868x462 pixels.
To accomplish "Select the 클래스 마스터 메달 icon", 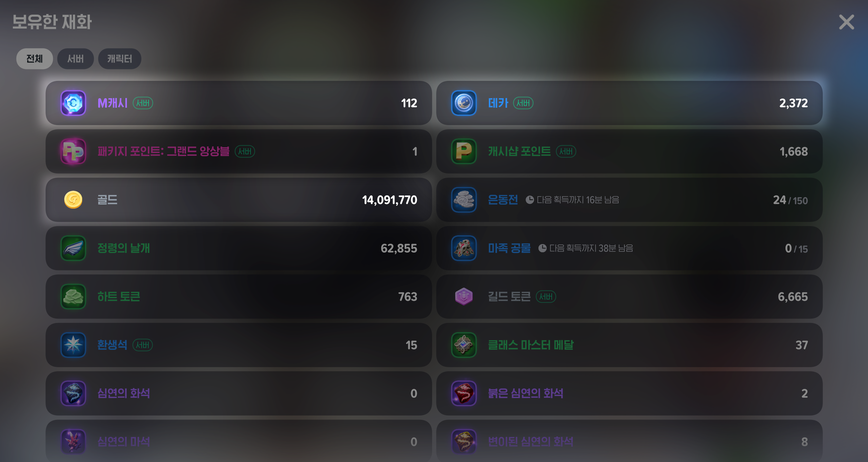I will coord(464,345).
